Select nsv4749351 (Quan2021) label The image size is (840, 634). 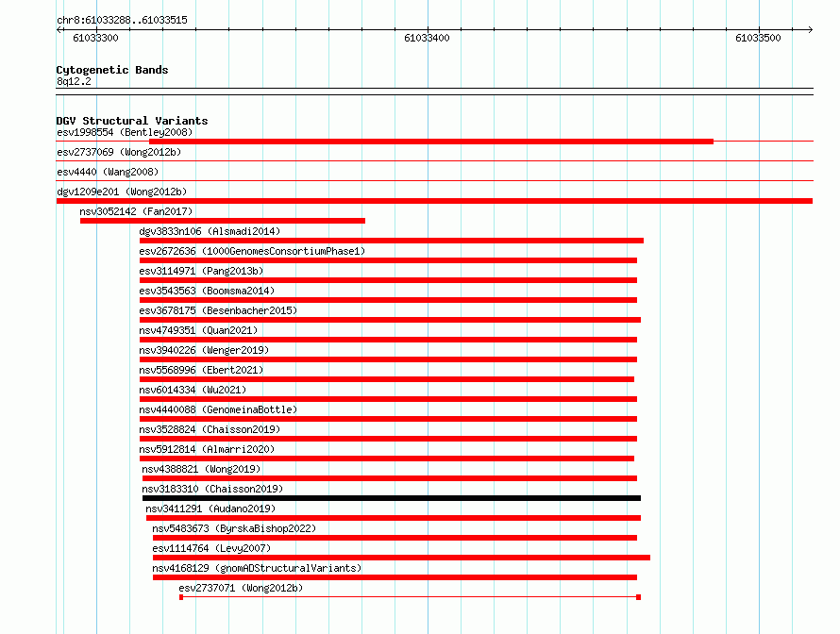coord(198,330)
